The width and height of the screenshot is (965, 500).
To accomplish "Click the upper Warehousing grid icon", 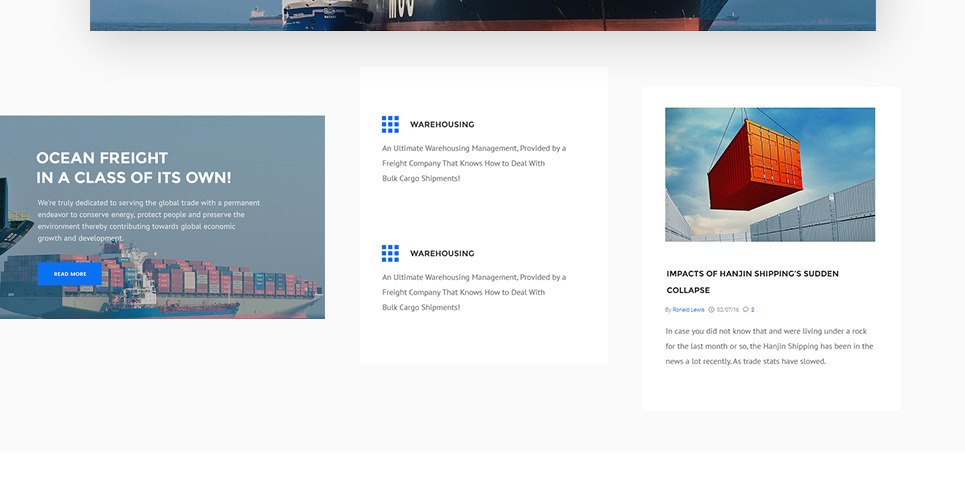I will (390, 124).
